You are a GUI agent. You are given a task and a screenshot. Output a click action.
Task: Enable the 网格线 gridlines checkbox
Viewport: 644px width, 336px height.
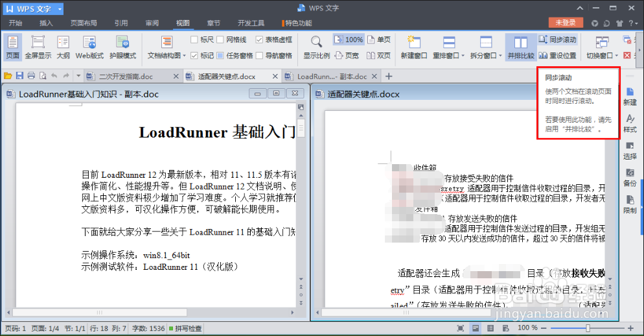[220, 40]
